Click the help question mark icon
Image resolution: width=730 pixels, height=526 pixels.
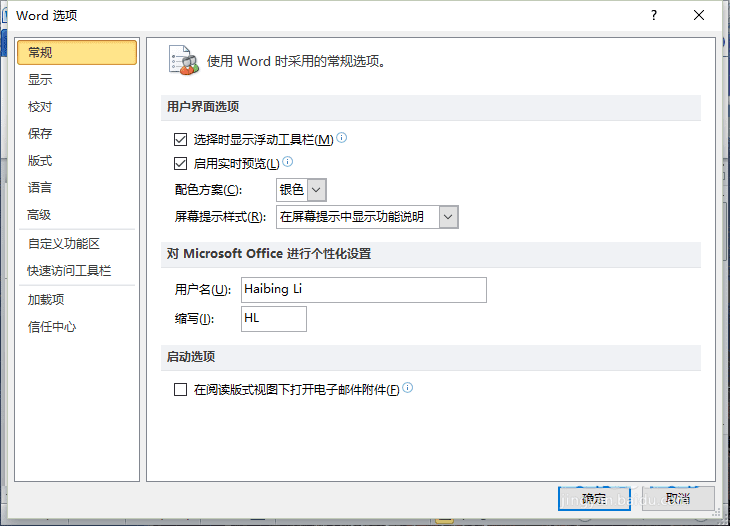[654, 15]
